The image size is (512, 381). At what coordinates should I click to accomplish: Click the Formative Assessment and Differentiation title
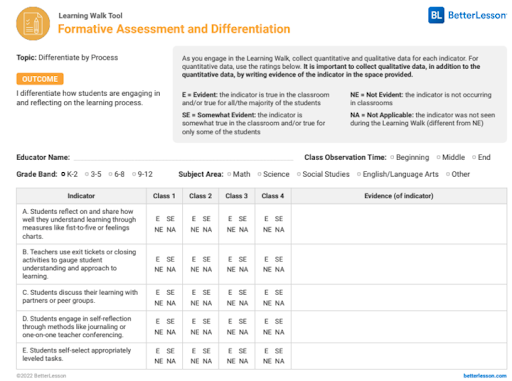click(x=174, y=29)
